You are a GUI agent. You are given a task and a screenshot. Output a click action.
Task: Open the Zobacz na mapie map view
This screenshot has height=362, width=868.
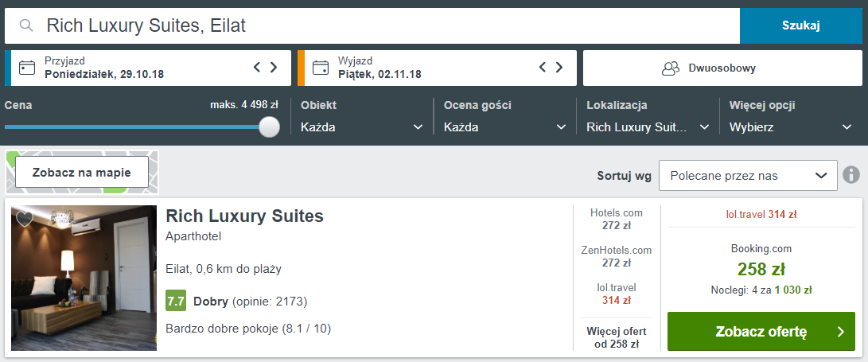point(81,172)
